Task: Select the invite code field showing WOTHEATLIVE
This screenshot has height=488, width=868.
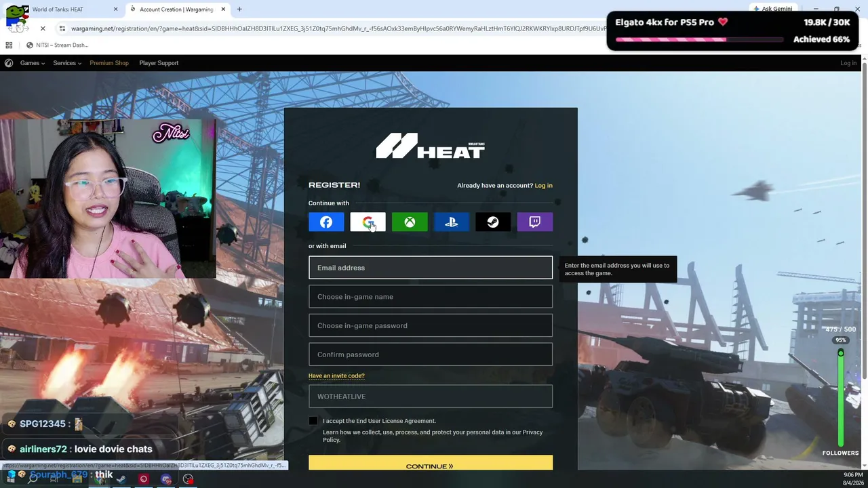Action: pyautogui.click(x=431, y=396)
